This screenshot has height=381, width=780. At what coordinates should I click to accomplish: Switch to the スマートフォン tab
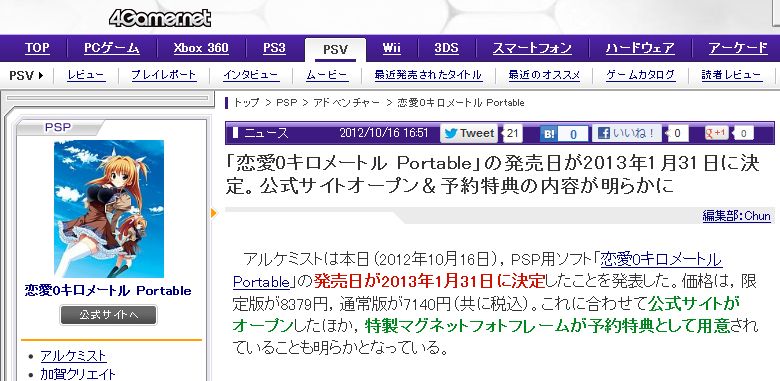(x=532, y=48)
